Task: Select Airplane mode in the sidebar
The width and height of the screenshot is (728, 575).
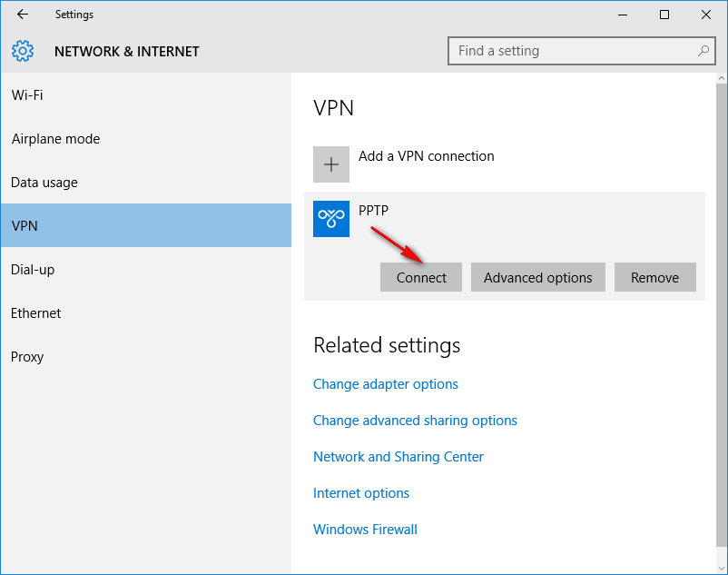Action: tap(55, 139)
